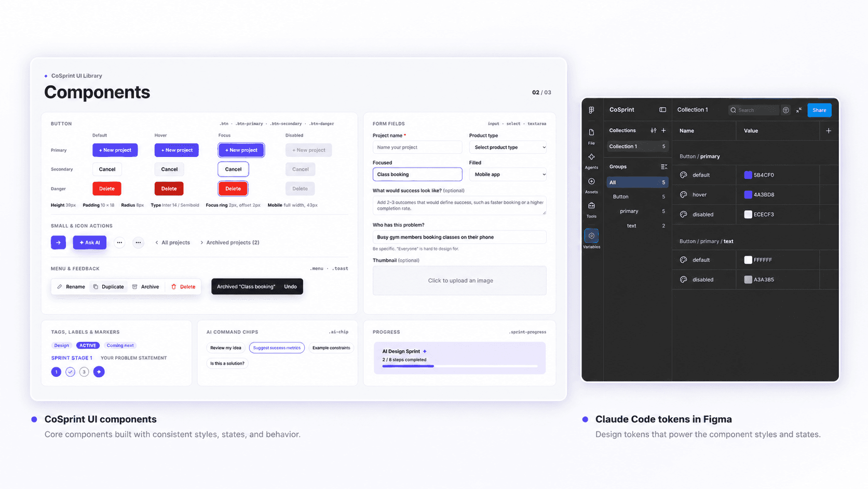
Task: Click the Share button in Figma
Action: click(x=819, y=110)
